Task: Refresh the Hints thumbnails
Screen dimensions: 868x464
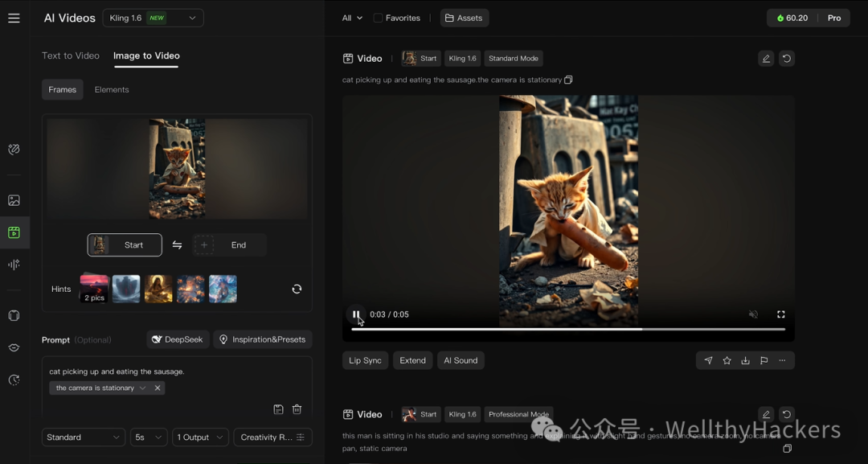Action: point(297,289)
